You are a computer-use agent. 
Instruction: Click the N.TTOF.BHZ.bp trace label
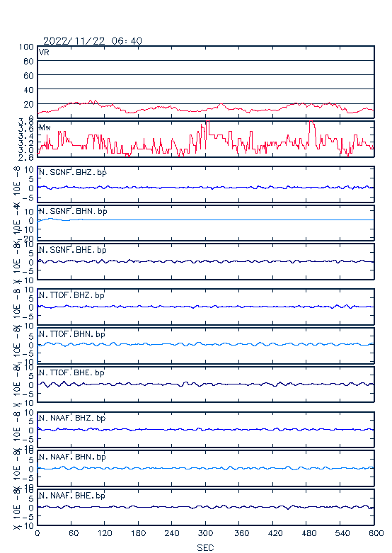(x=71, y=295)
